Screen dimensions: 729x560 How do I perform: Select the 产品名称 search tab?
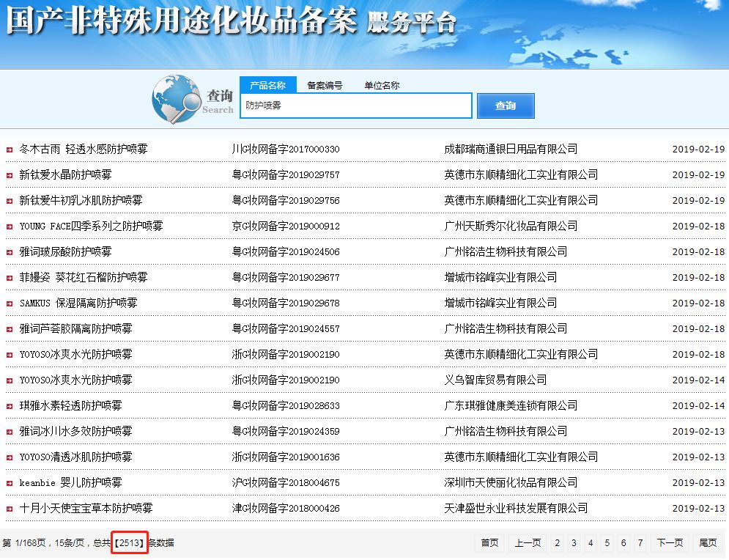[268, 85]
